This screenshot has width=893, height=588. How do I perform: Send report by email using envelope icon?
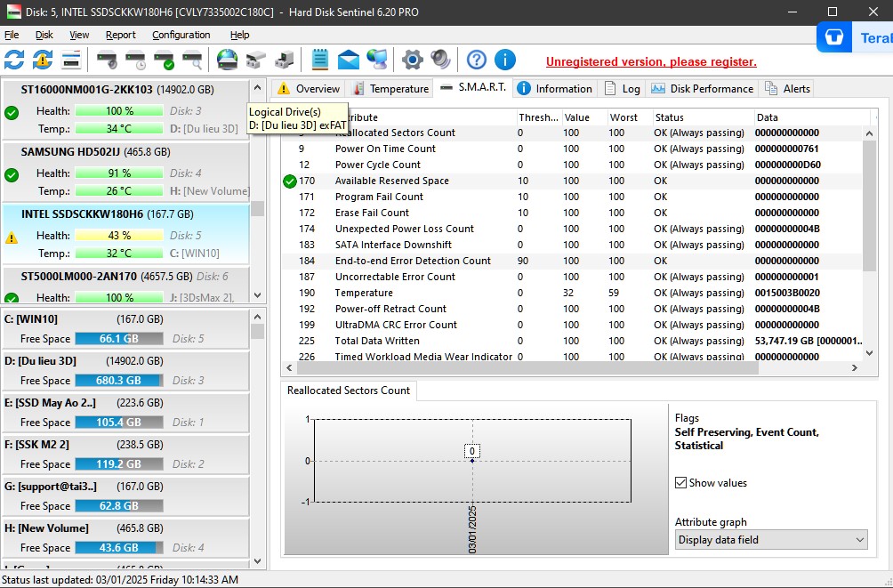coord(348,61)
